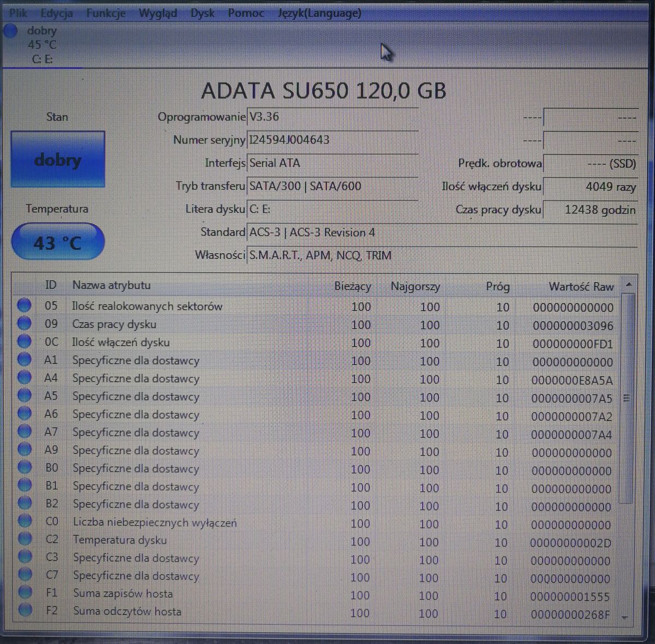Click the ID column header

[51, 285]
